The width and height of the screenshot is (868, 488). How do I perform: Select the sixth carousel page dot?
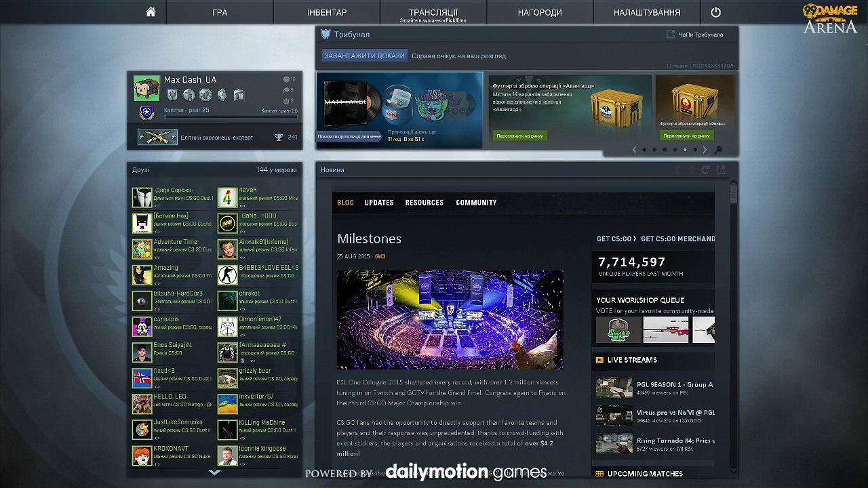(x=695, y=150)
